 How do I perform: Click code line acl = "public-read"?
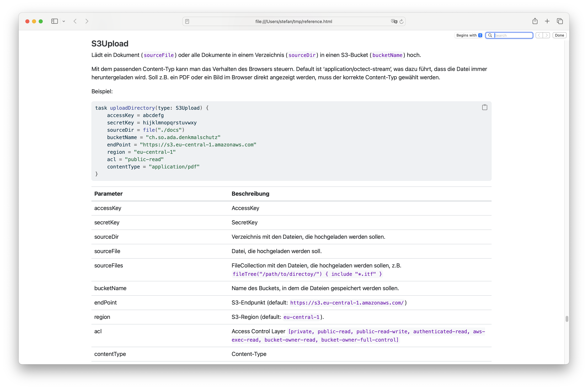pos(135,159)
